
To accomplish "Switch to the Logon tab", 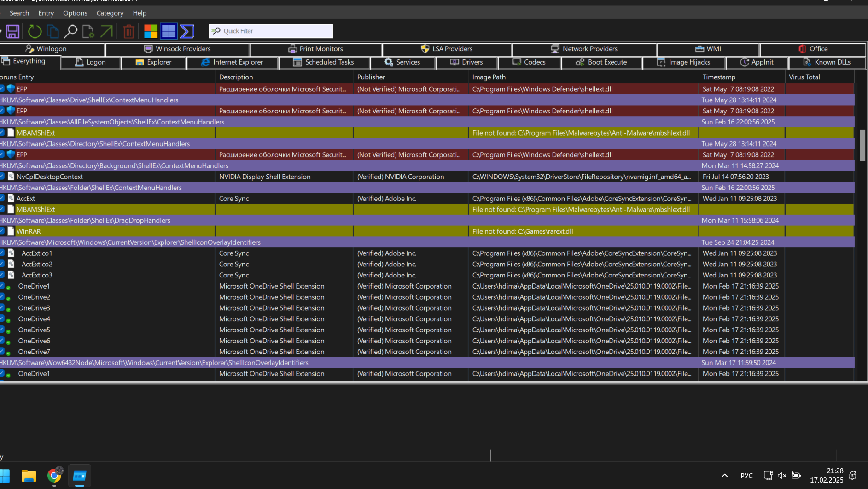I will pyautogui.click(x=90, y=62).
